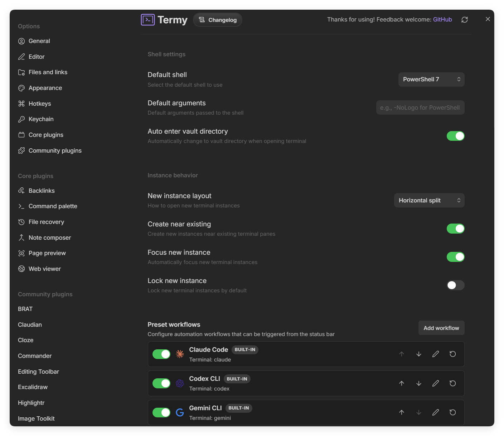Screen dimensions: 504x436
Task: Click the 'Terminal: gemini' text
Action: tap(210, 418)
